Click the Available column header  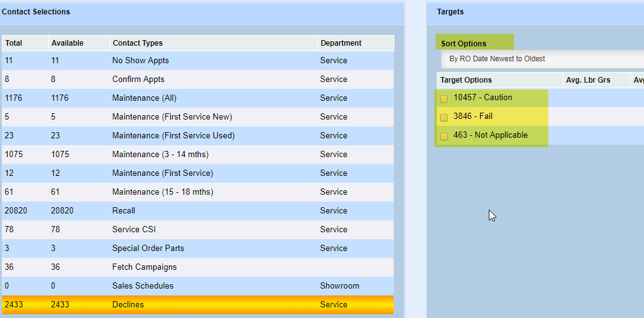click(68, 43)
